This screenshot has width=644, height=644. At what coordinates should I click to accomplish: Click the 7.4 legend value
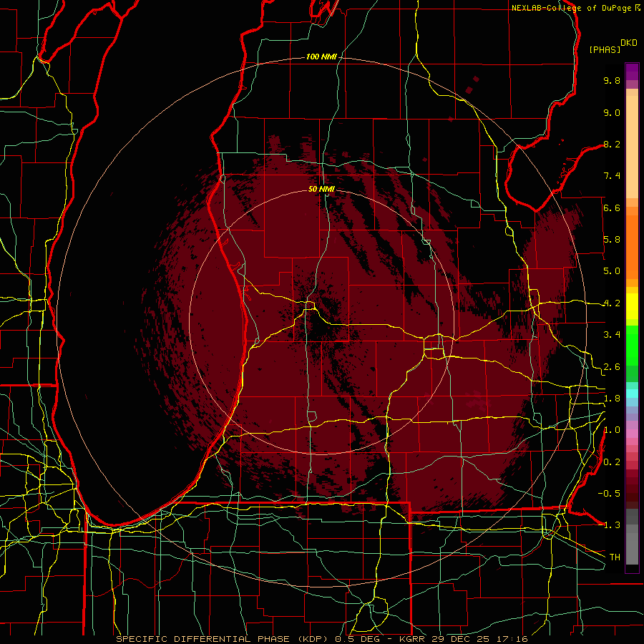[612, 176]
